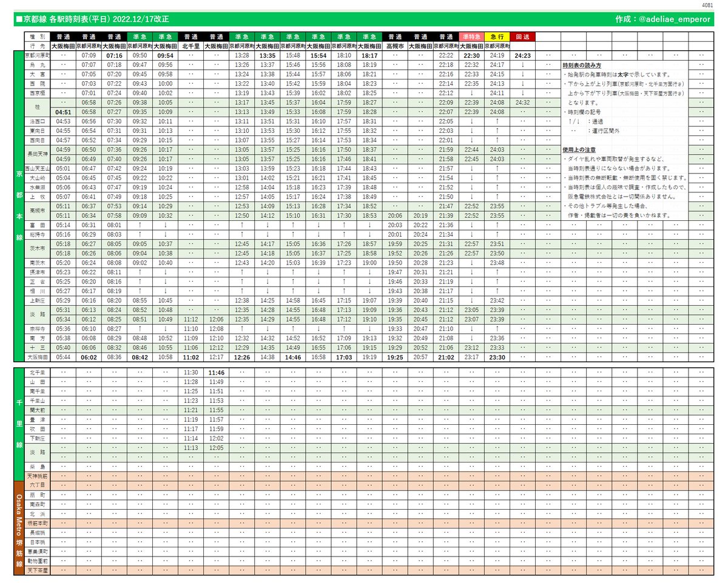Screen dimensions: 728x585
Task: Click the author credit @adeliae_emperor
Action: click(x=674, y=19)
